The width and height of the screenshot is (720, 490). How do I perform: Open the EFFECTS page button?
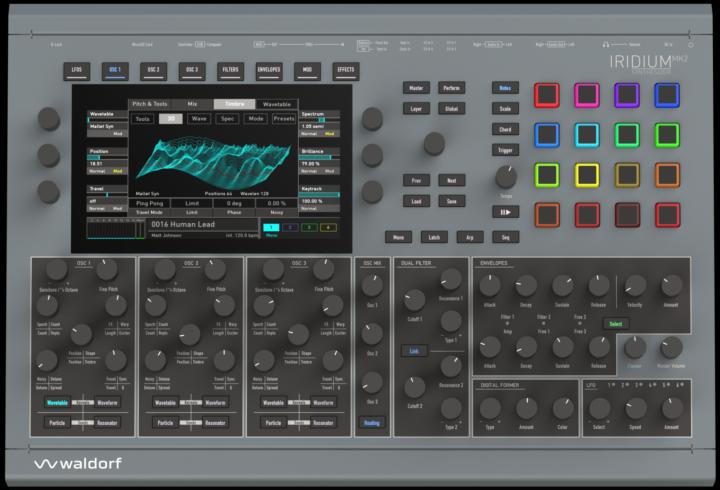point(346,71)
